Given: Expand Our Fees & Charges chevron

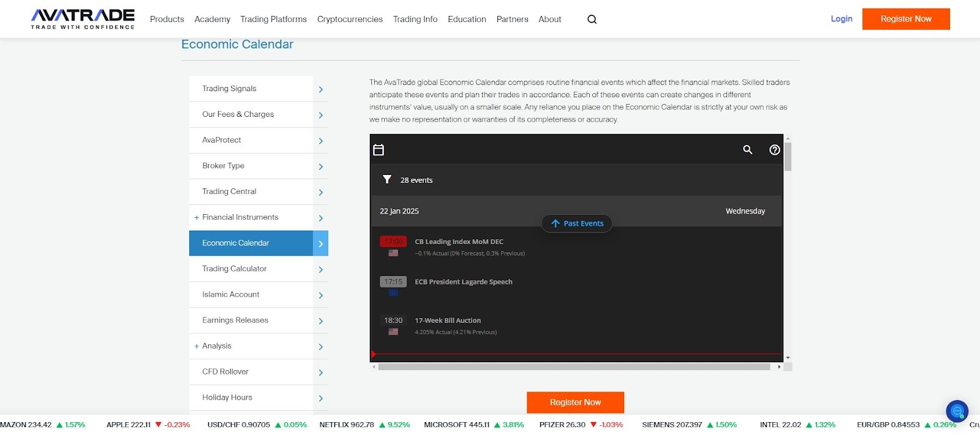Looking at the screenshot, I should pos(320,115).
